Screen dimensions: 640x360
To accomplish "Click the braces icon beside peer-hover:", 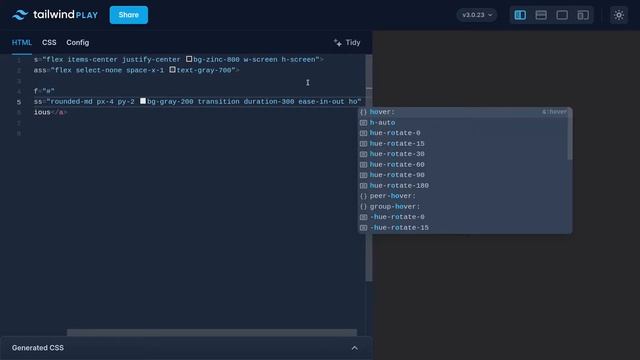I will [363, 196].
